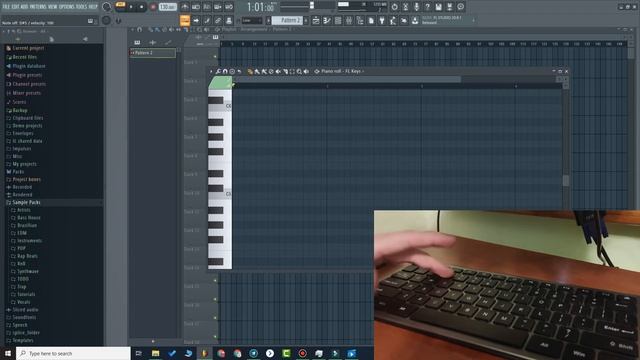This screenshot has height=360, width=640.
Task: Open the snap selector showing Line
Action: click(252, 20)
